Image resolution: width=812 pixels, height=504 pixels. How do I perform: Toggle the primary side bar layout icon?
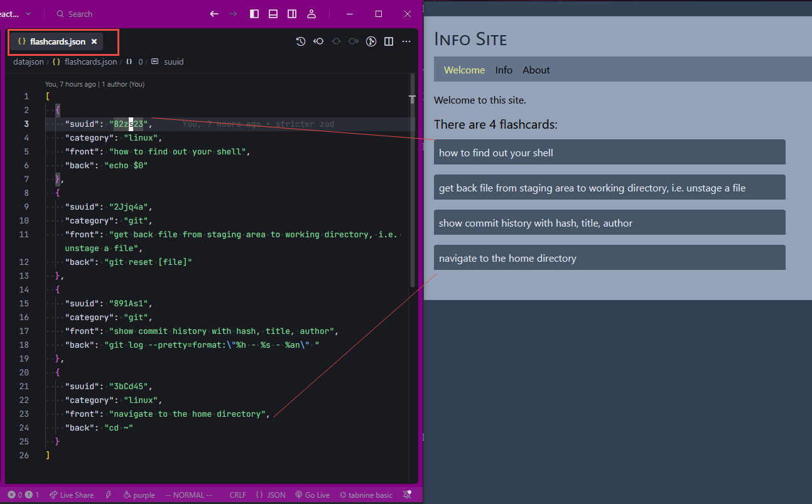254,14
